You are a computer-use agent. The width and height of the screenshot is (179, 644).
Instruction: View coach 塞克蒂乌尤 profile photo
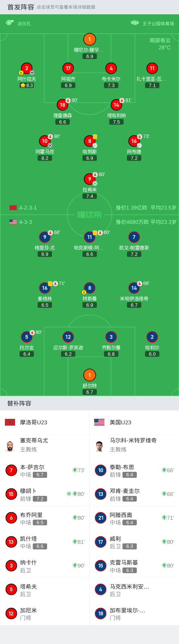tap(10, 445)
